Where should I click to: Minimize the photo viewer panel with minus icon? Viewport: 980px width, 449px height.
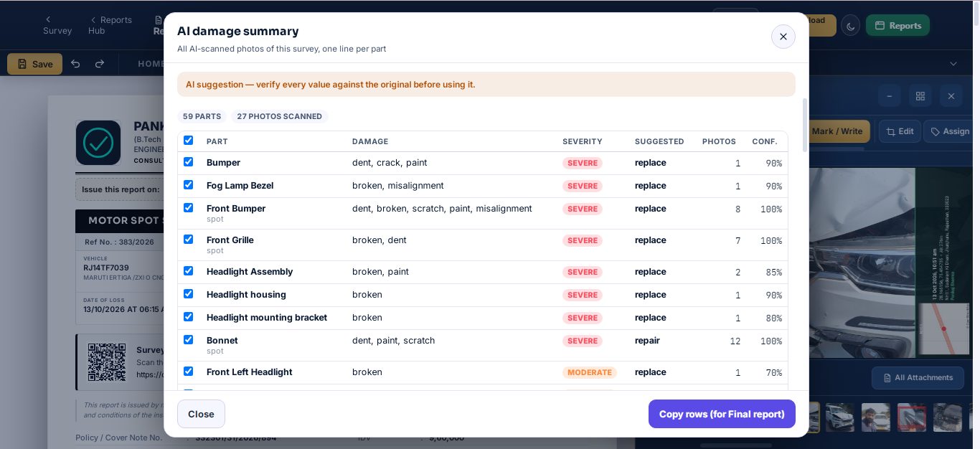(890, 96)
